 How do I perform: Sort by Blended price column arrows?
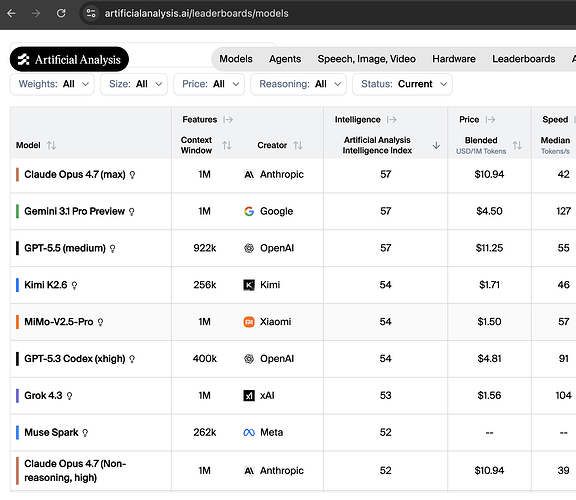[517, 145]
